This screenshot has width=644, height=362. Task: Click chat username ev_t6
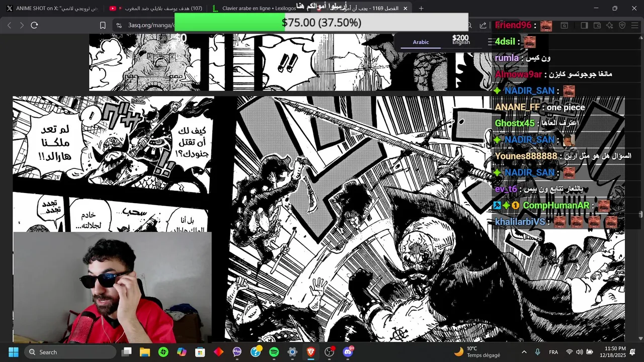[x=506, y=189]
